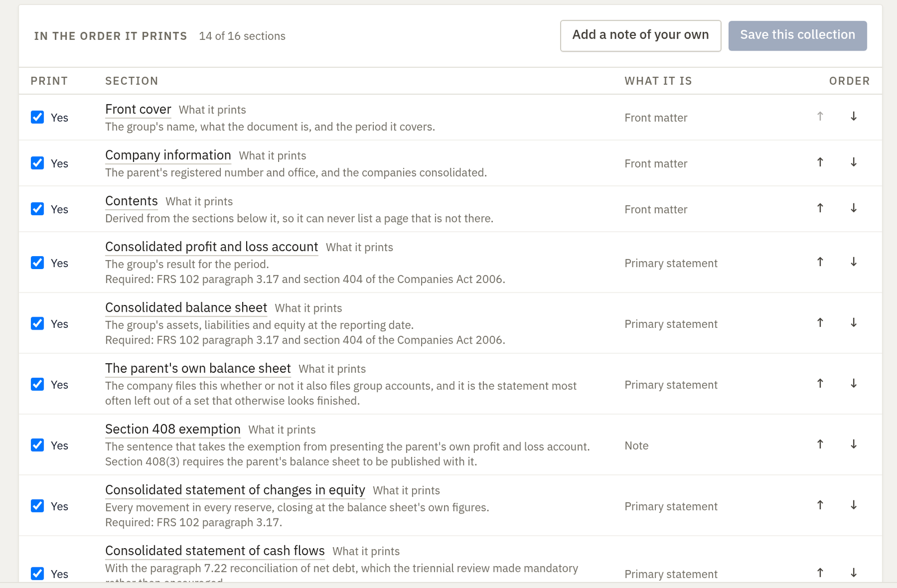Move Company information down in order
The width and height of the screenshot is (897, 588).
853,163
